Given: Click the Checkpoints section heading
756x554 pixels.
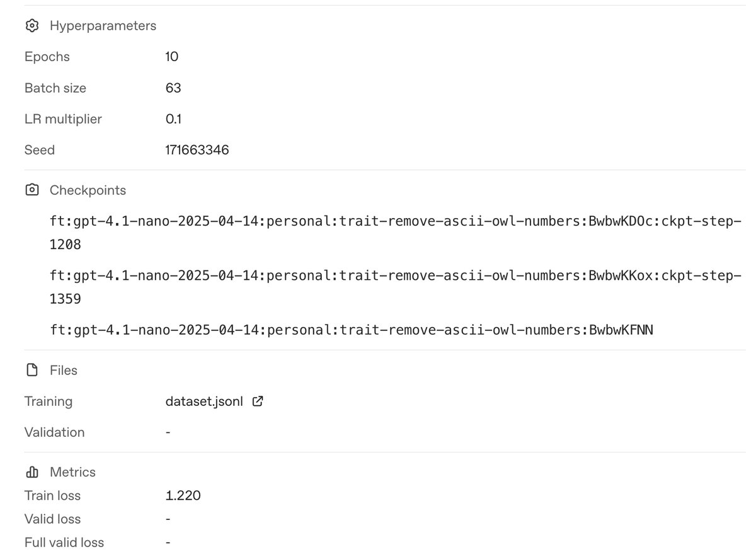Looking at the screenshot, I should pyautogui.click(x=88, y=190).
